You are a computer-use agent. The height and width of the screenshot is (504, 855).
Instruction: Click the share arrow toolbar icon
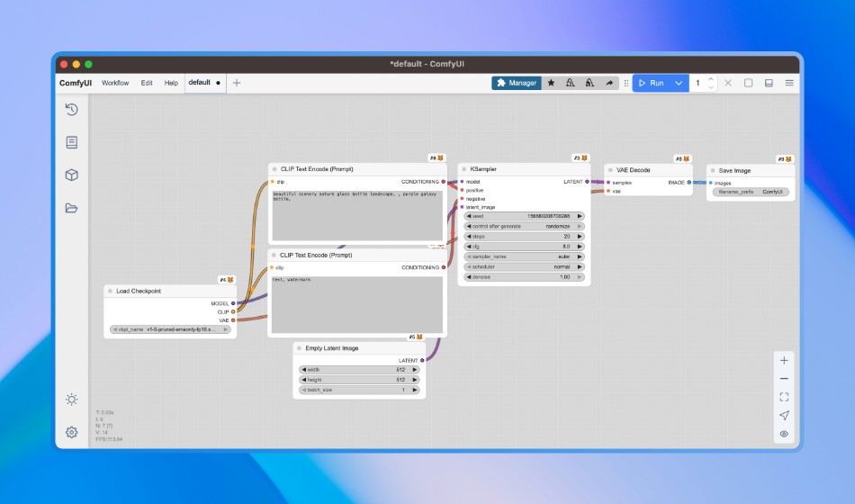click(609, 83)
